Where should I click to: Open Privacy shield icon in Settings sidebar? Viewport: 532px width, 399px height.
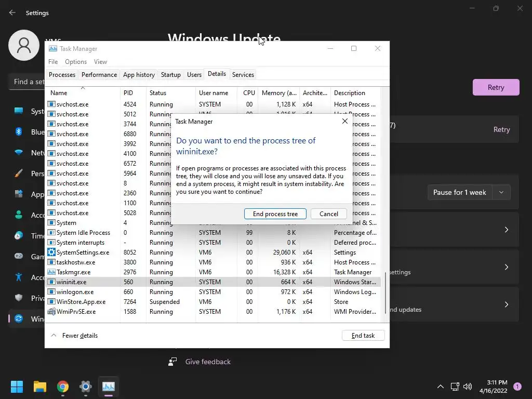pyautogui.click(x=19, y=298)
